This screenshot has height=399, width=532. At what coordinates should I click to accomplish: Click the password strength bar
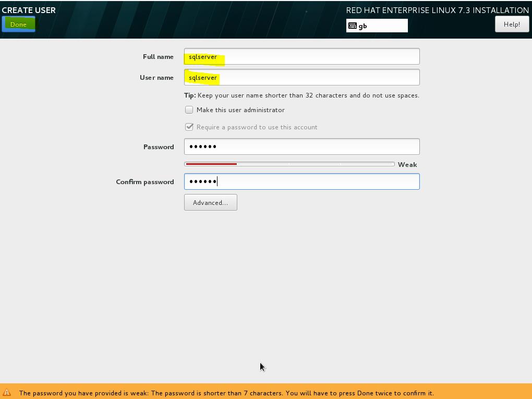[x=289, y=164]
